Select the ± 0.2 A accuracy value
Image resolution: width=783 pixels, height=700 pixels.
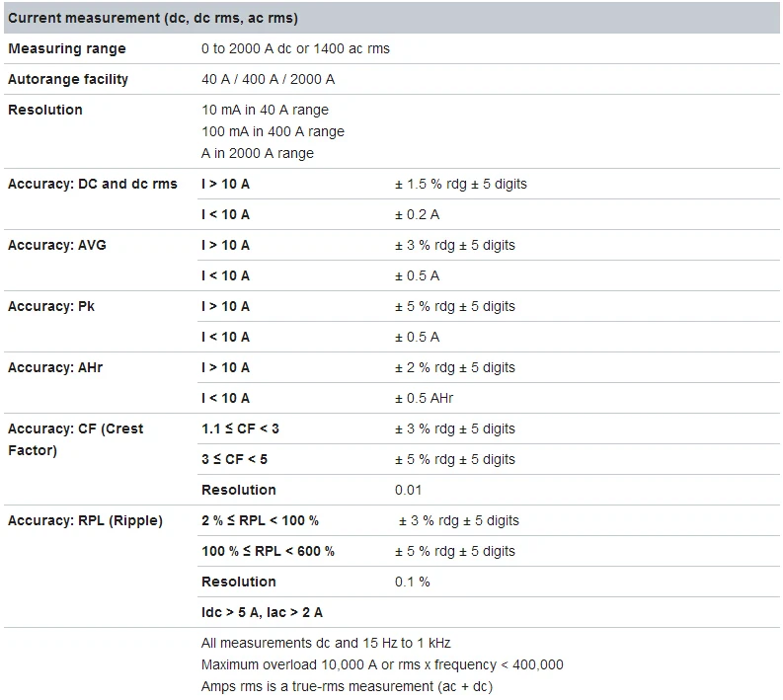click(x=417, y=214)
